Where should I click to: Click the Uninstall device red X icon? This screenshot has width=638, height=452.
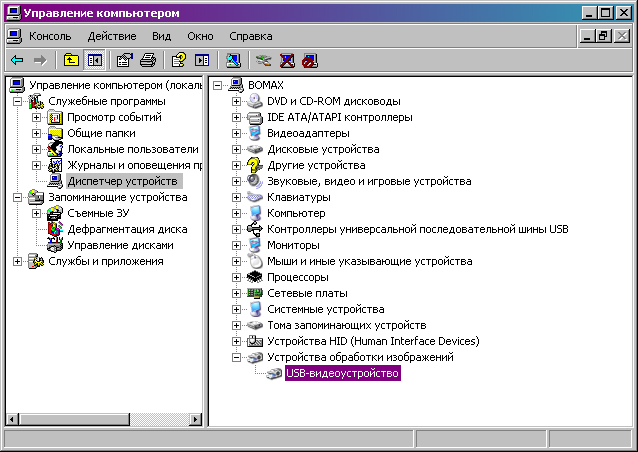point(287,61)
